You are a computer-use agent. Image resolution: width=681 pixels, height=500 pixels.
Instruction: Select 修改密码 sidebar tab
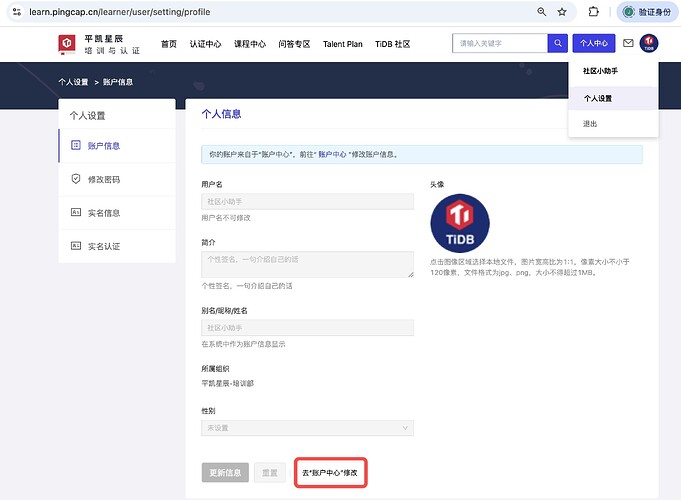coord(117,179)
